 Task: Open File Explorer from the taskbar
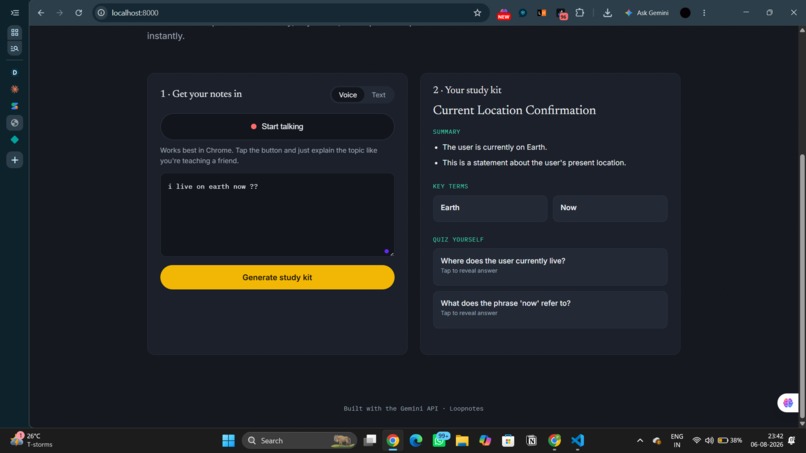click(x=462, y=440)
